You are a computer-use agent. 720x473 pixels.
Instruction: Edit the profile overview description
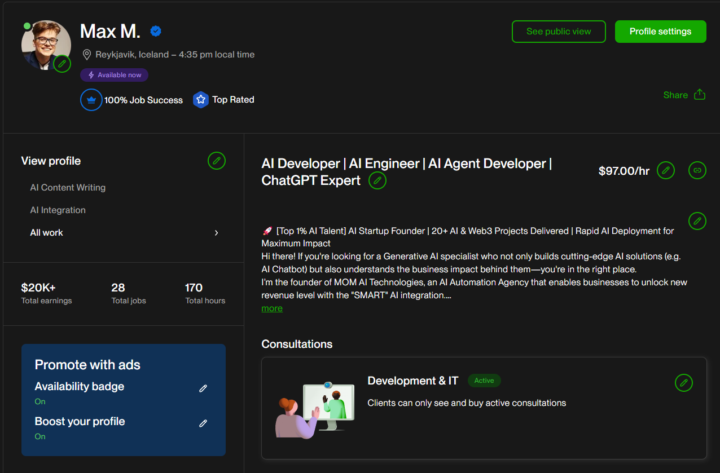point(697,220)
